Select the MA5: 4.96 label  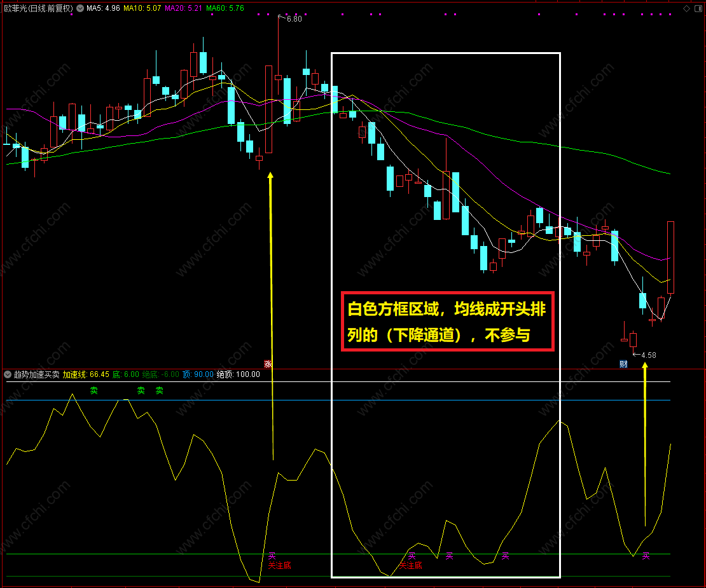(103, 8)
